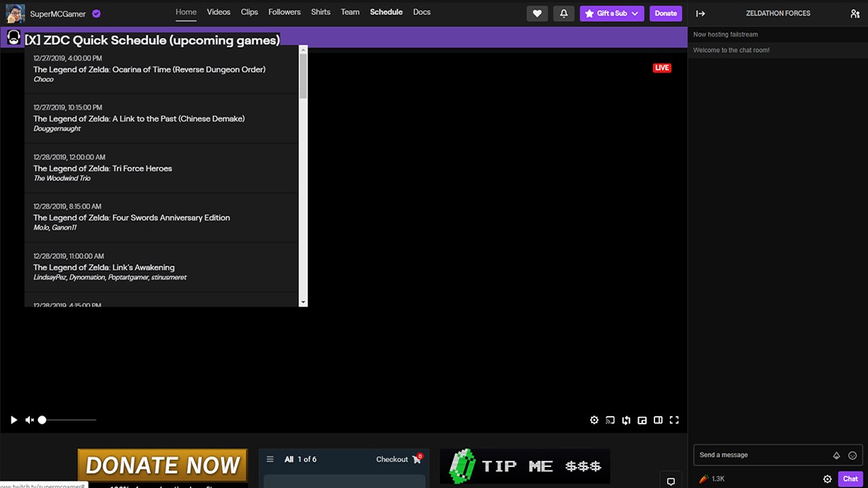The width and height of the screenshot is (868, 488).
Task: Click the schedule list scrollbar thumb
Action: 303,77
